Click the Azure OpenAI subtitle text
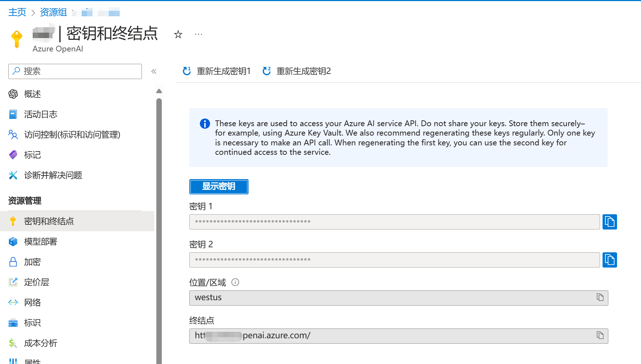 (x=58, y=49)
